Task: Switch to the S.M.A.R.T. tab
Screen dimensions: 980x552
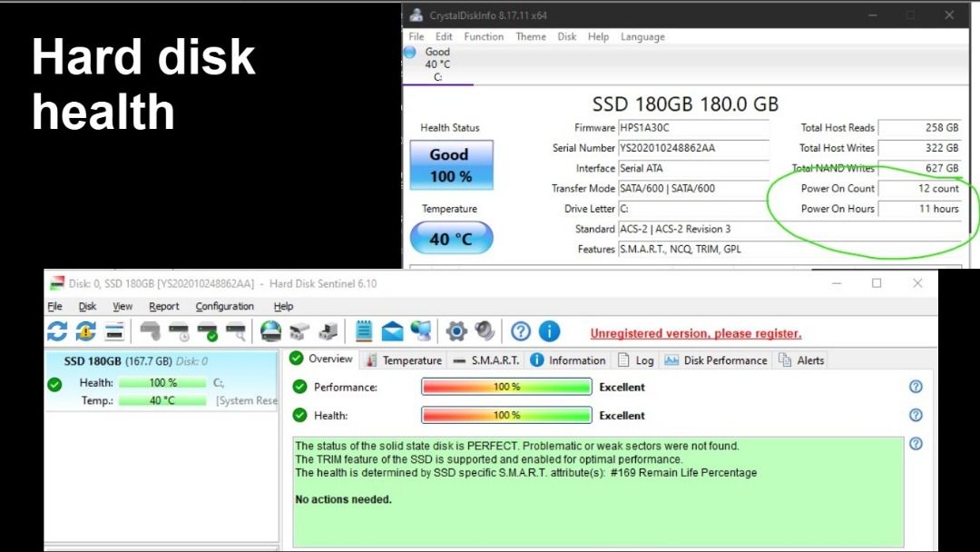Action: (x=485, y=360)
